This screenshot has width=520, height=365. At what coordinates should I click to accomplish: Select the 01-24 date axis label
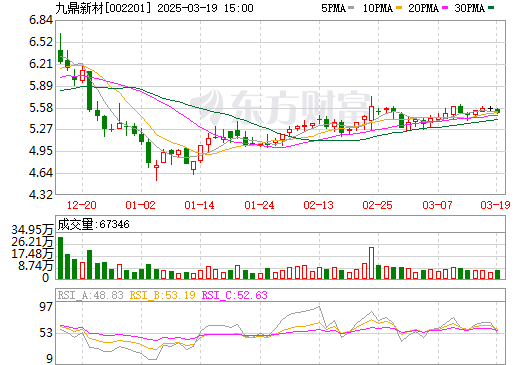(259, 205)
